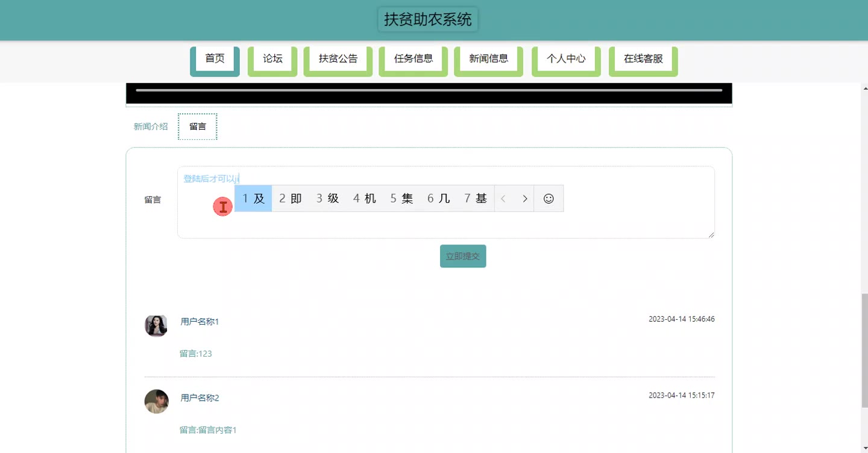Submit comment with 立即提交 button
Viewport: 868px width, 453px height.
click(463, 256)
